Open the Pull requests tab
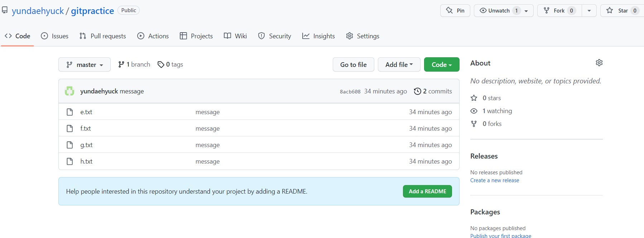 pyautogui.click(x=102, y=36)
